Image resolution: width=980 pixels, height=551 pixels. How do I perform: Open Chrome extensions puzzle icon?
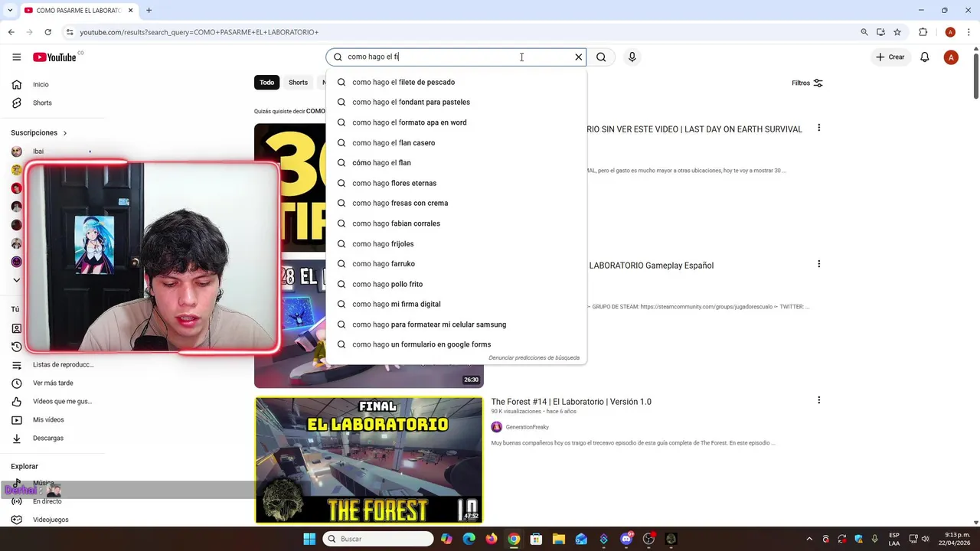[923, 32]
